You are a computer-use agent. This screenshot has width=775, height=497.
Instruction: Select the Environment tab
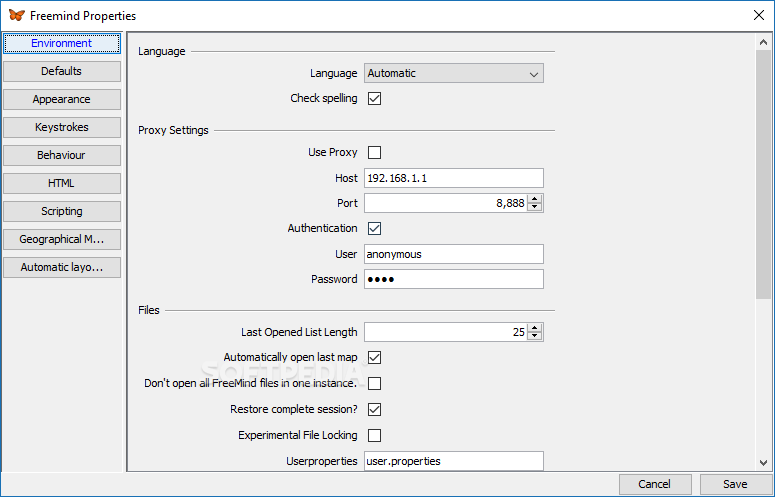pos(62,43)
